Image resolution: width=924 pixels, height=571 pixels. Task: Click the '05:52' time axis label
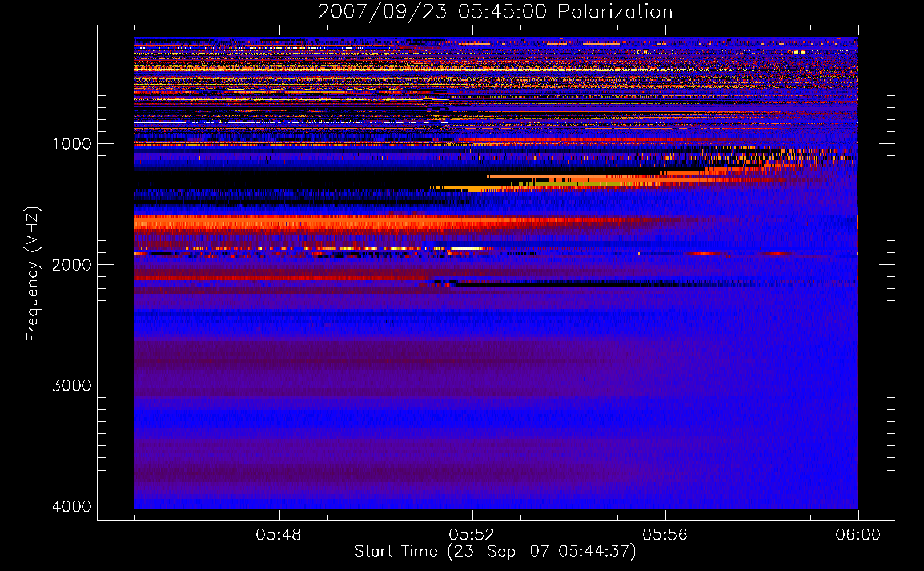pyautogui.click(x=472, y=535)
